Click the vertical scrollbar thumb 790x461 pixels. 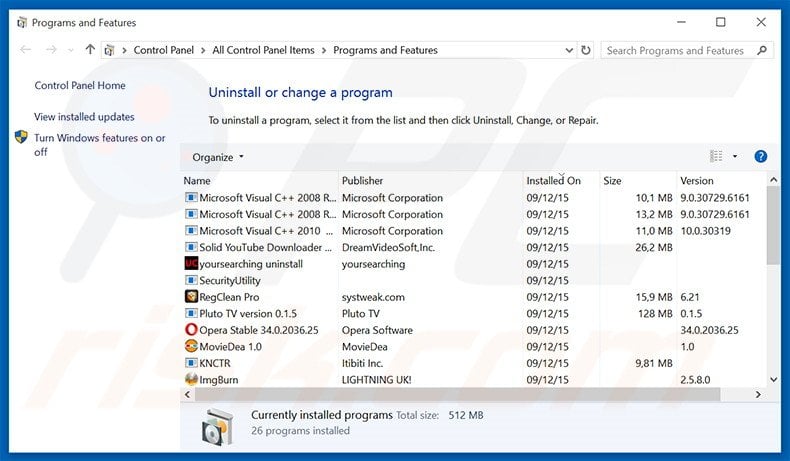tap(773, 225)
